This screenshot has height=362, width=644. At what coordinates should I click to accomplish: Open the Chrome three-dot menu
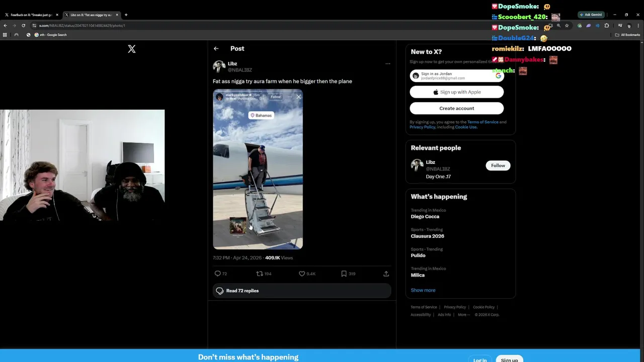pyautogui.click(x=638, y=26)
